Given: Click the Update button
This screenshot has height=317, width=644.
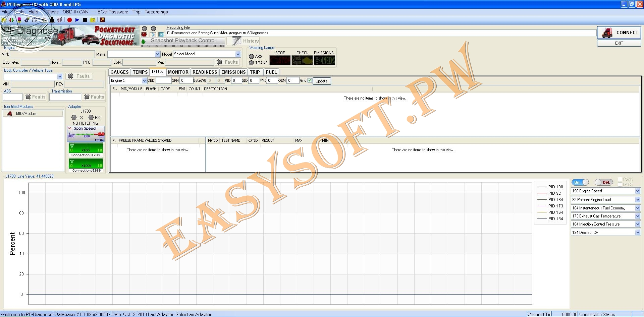Looking at the screenshot, I should point(322,81).
